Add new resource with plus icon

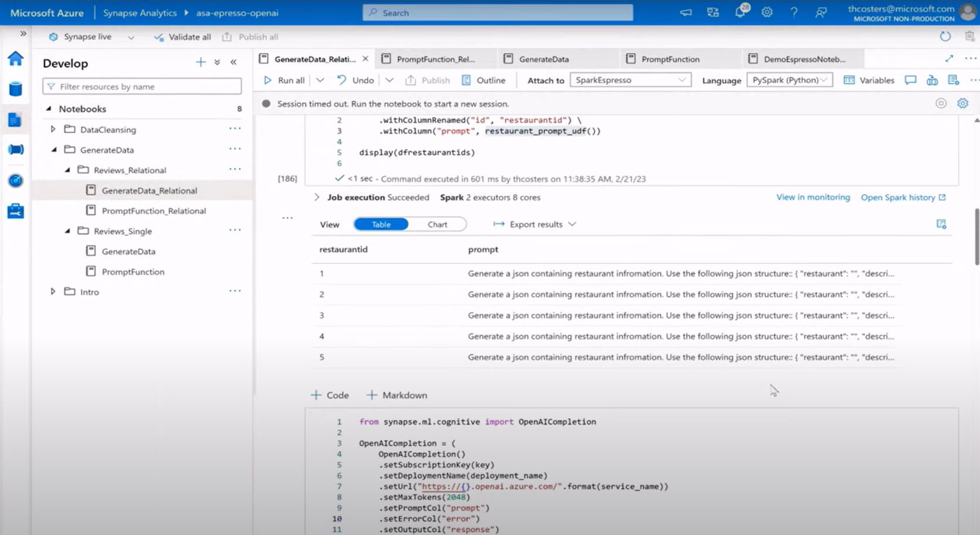tap(201, 62)
